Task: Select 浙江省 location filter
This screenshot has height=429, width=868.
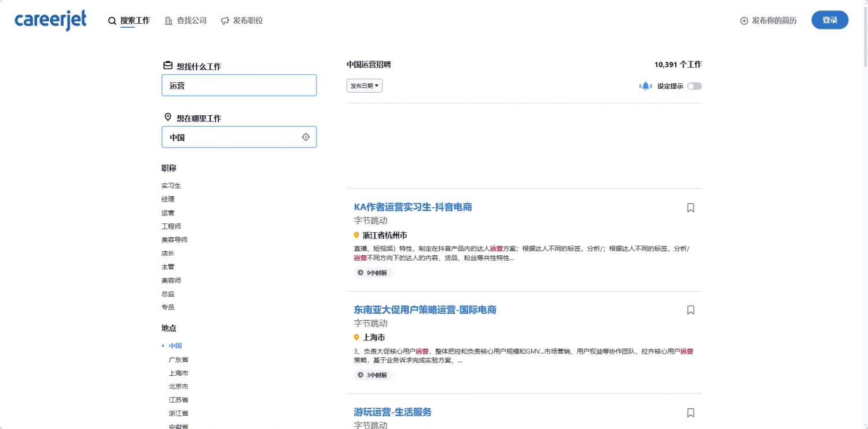Action: [178, 413]
